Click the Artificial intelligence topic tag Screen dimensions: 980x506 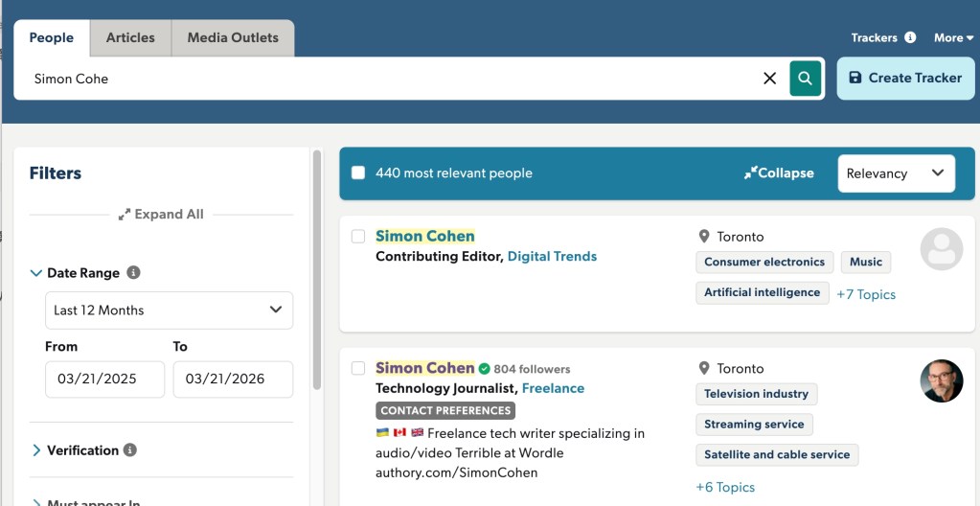[762, 292]
